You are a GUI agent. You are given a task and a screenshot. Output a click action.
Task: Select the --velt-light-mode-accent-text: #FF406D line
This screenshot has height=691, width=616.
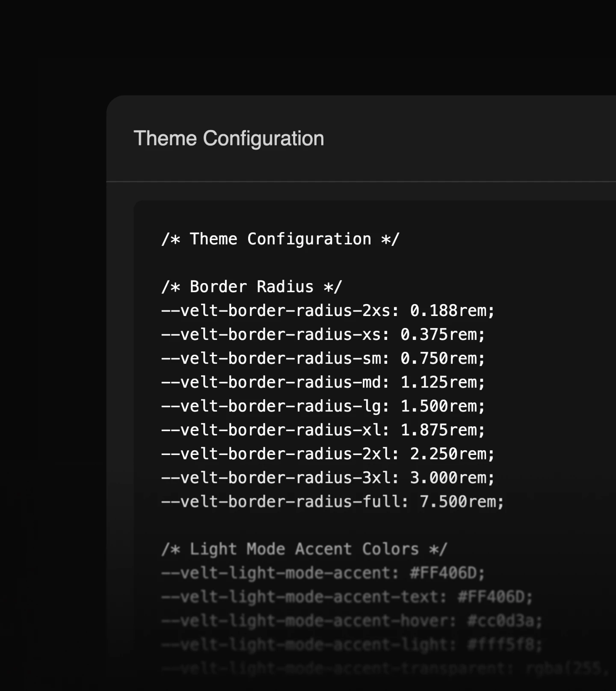coord(347,597)
